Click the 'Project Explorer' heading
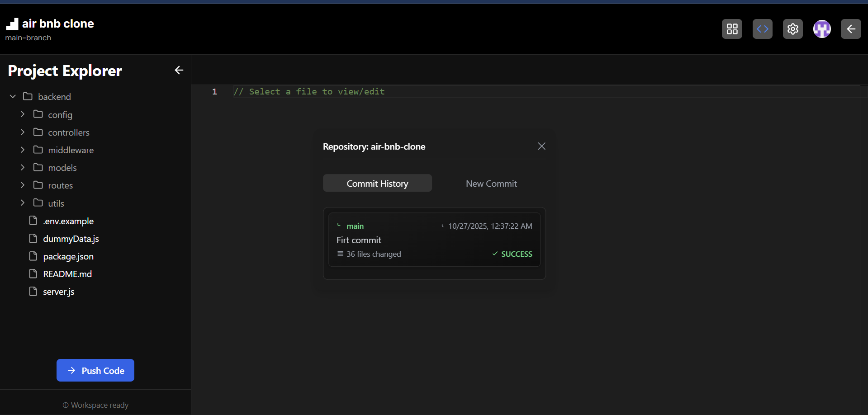Screen dimensions: 868x415 [x=65, y=71]
